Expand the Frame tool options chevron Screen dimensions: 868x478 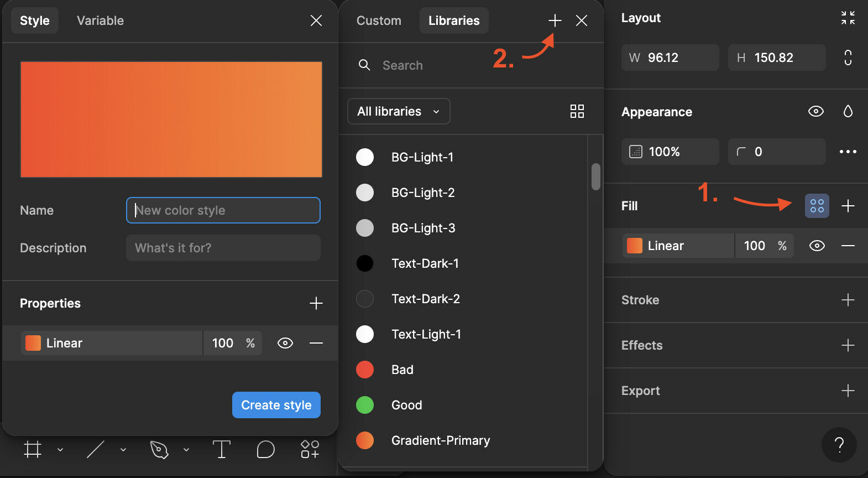tap(60, 450)
